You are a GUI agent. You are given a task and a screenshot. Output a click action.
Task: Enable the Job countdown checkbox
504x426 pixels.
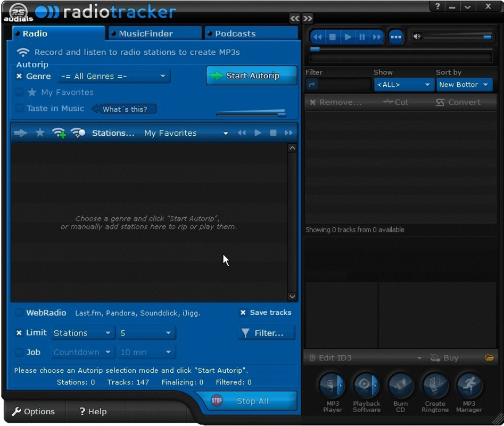click(20, 352)
